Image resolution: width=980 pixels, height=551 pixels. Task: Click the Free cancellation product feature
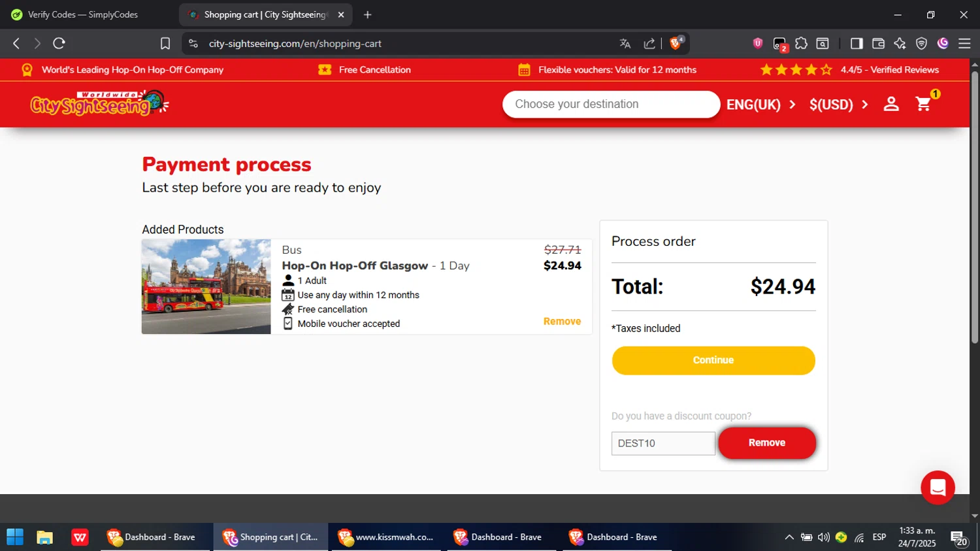(x=332, y=309)
